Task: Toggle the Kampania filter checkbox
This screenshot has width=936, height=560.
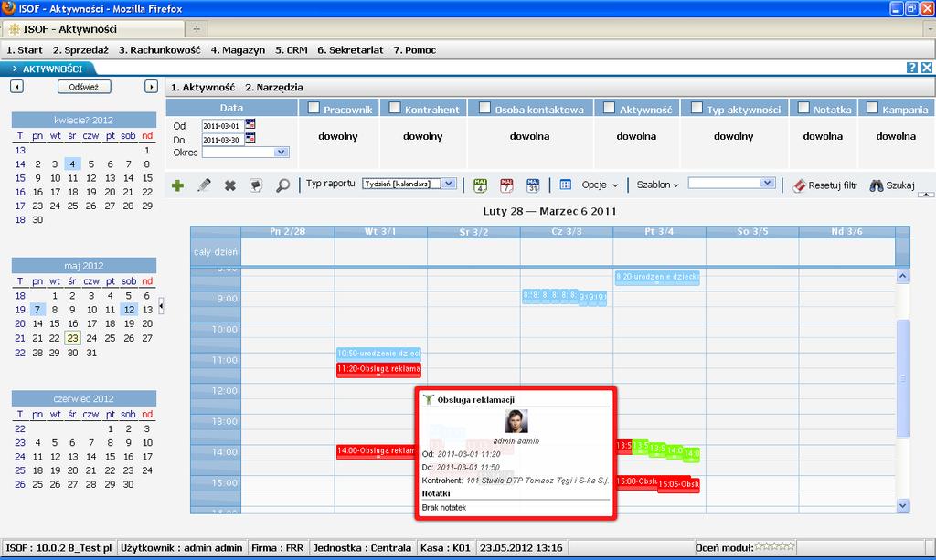Action: pyautogui.click(x=872, y=108)
